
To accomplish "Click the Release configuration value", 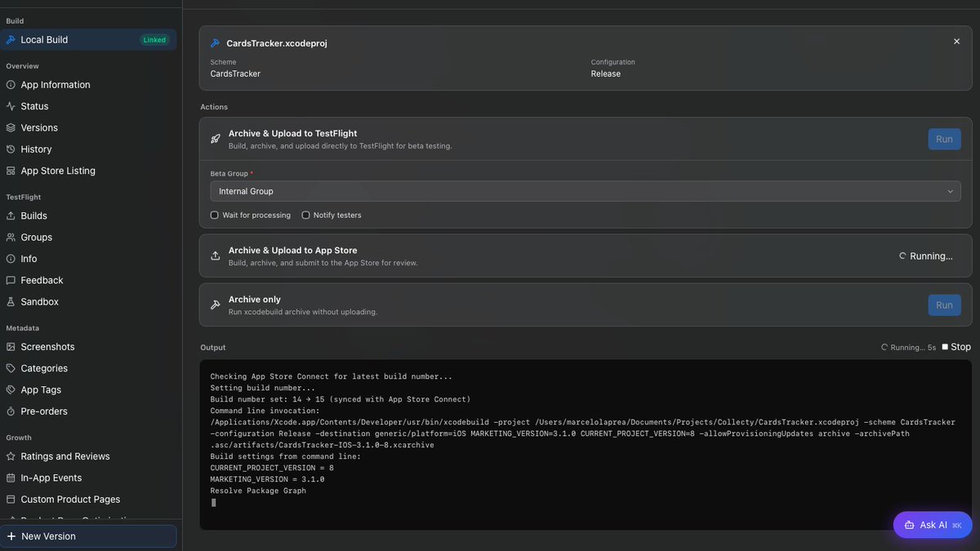I will pyautogui.click(x=606, y=73).
